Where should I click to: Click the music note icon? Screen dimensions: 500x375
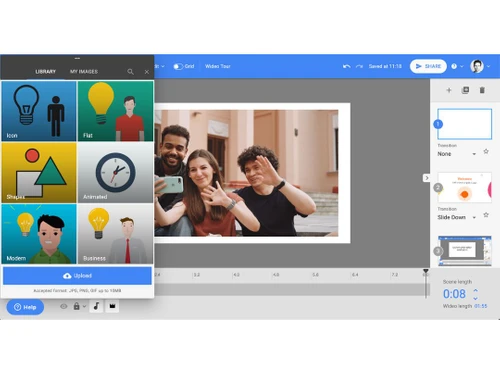96,306
